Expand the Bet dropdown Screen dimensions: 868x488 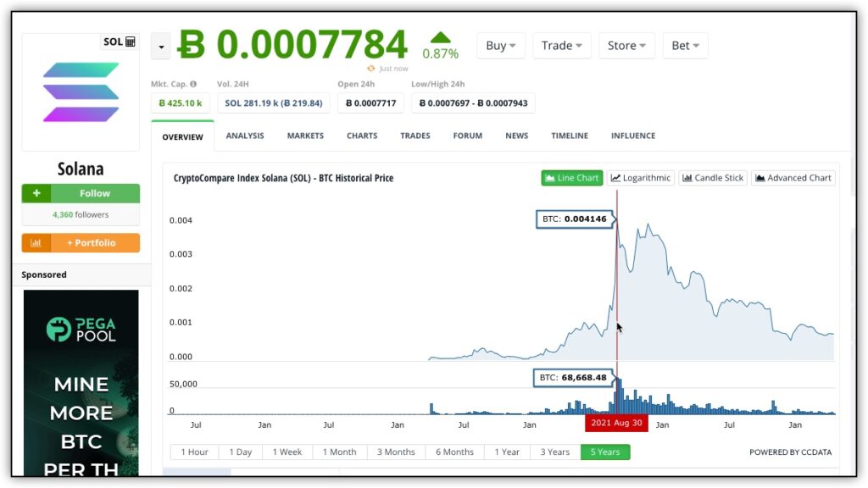tap(685, 46)
